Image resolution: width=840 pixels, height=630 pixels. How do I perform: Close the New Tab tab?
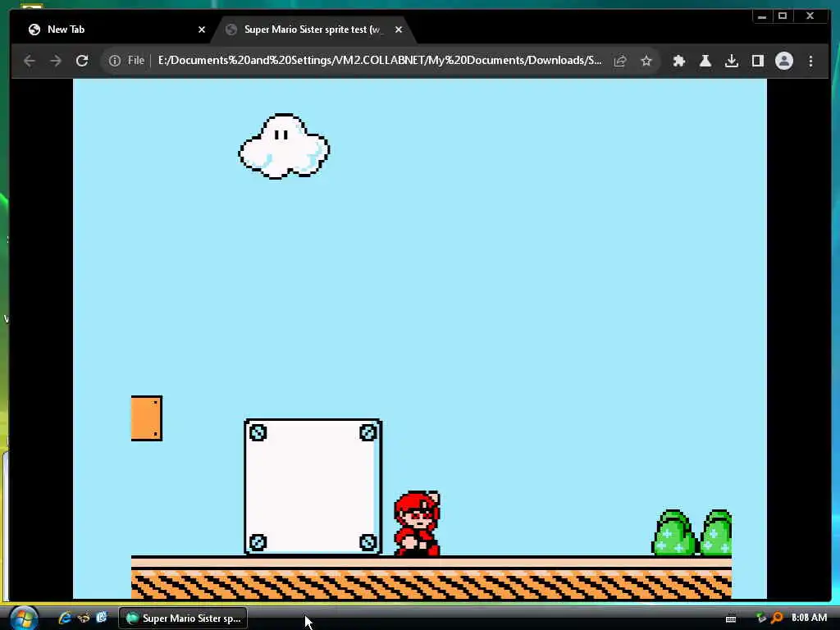202,30
